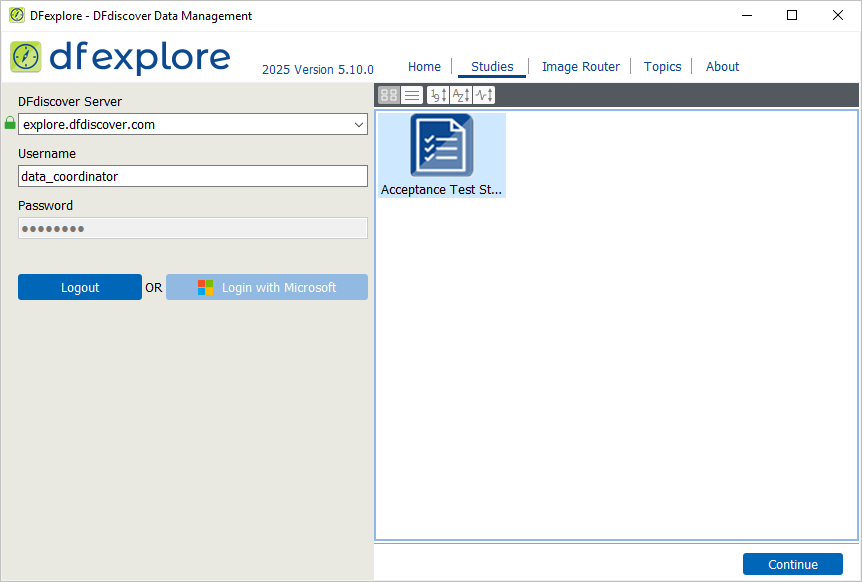Viewport: 862px width, 582px height.
Task: Open the explore.dfdiscover.com server combo box
Action: (193, 124)
